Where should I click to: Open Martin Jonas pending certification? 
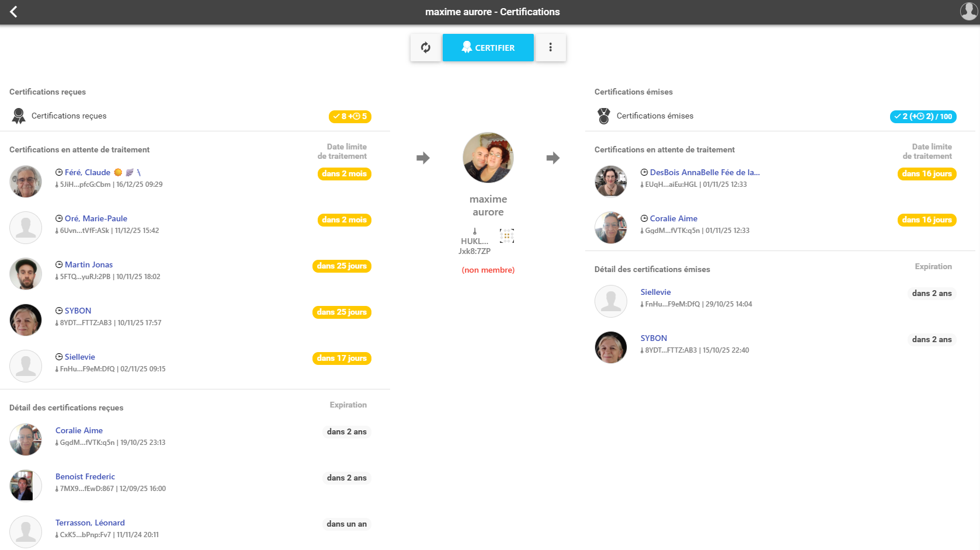click(89, 264)
